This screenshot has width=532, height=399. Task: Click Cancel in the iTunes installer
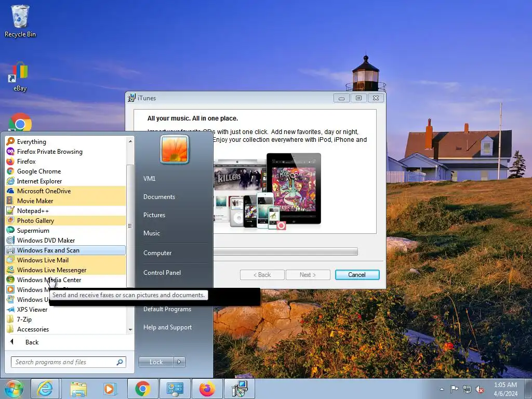click(357, 275)
